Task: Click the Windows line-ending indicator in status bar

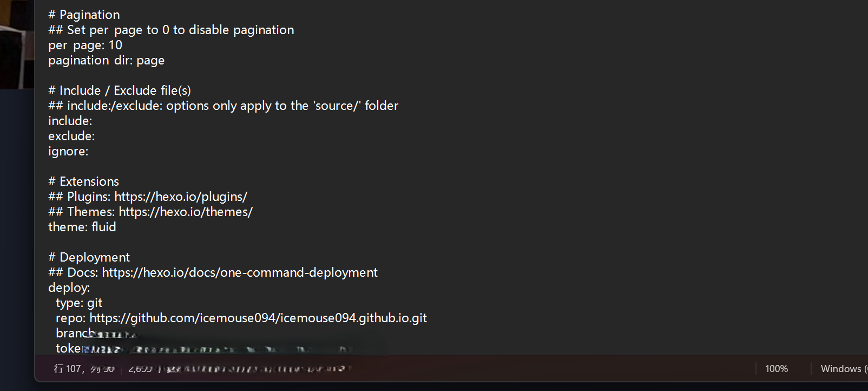Action: click(841, 369)
